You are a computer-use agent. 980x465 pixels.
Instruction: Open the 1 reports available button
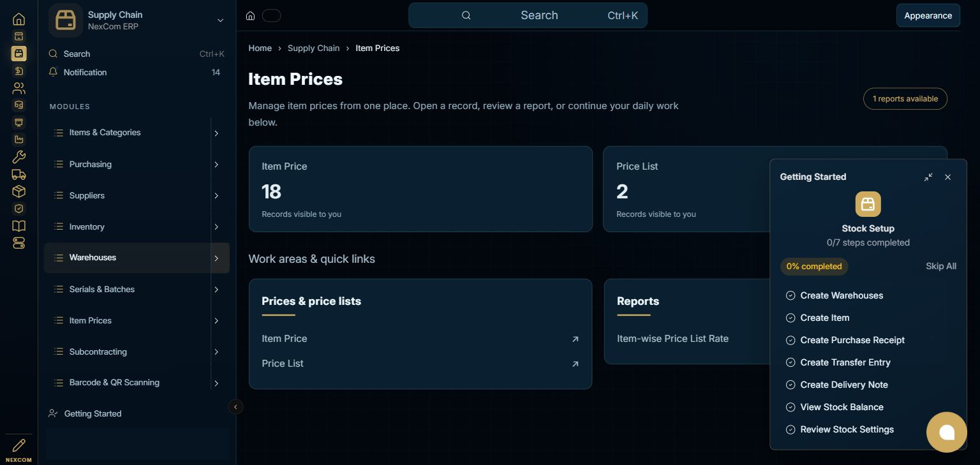pos(905,99)
